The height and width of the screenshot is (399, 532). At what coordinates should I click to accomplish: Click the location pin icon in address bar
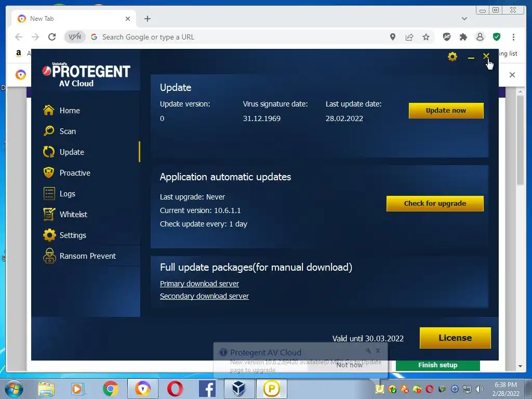(x=393, y=37)
